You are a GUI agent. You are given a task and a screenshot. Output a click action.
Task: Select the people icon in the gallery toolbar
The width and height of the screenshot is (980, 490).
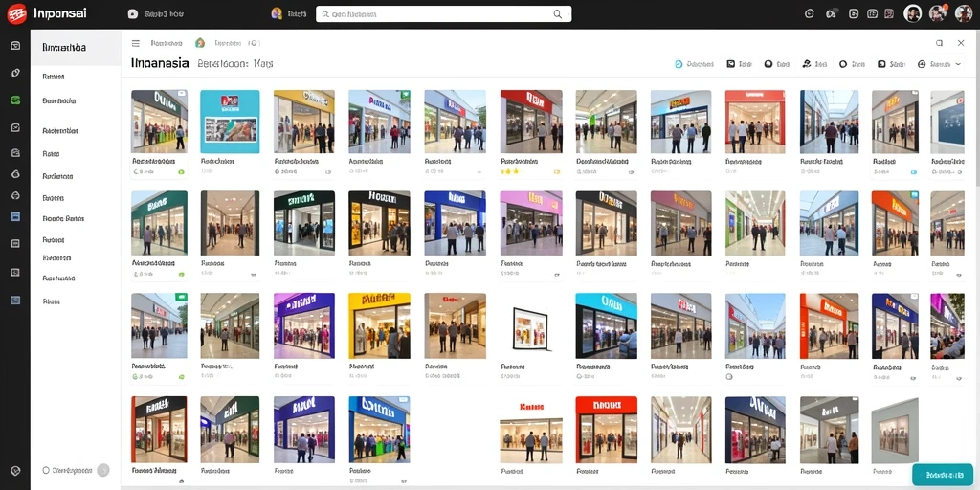(x=806, y=64)
